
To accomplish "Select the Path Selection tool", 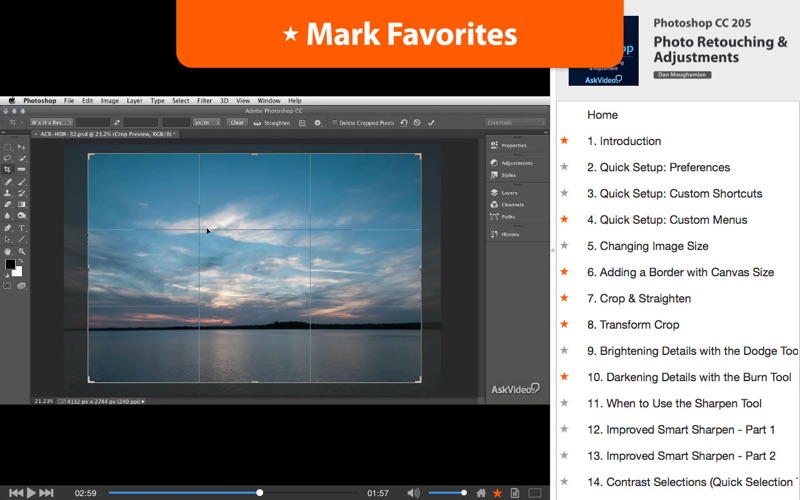I will pyautogui.click(x=8, y=239).
